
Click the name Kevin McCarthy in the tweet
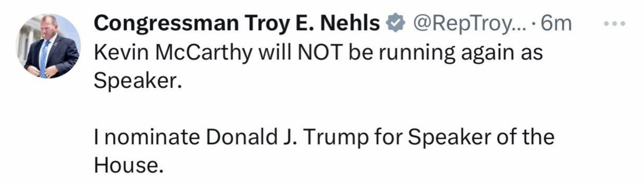click(172, 53)
